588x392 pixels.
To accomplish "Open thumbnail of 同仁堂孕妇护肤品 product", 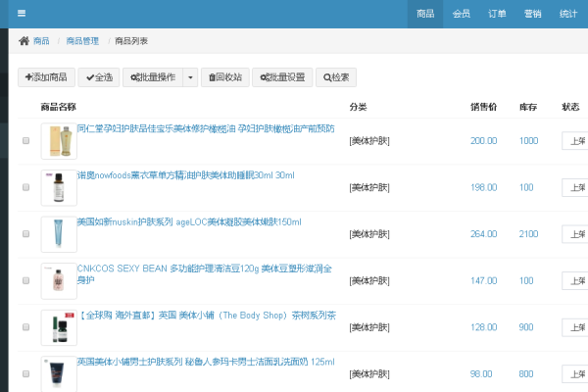I will (59, 141).
